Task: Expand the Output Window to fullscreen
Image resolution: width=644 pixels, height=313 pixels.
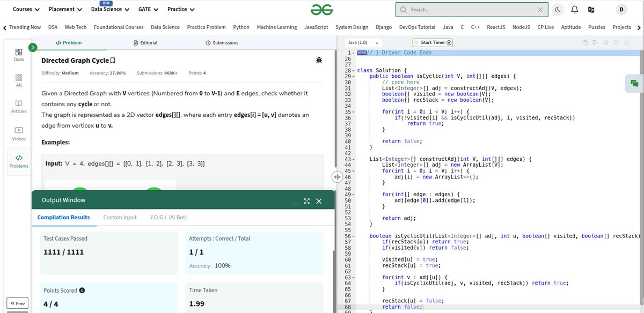Action: [x=306, y=201]
